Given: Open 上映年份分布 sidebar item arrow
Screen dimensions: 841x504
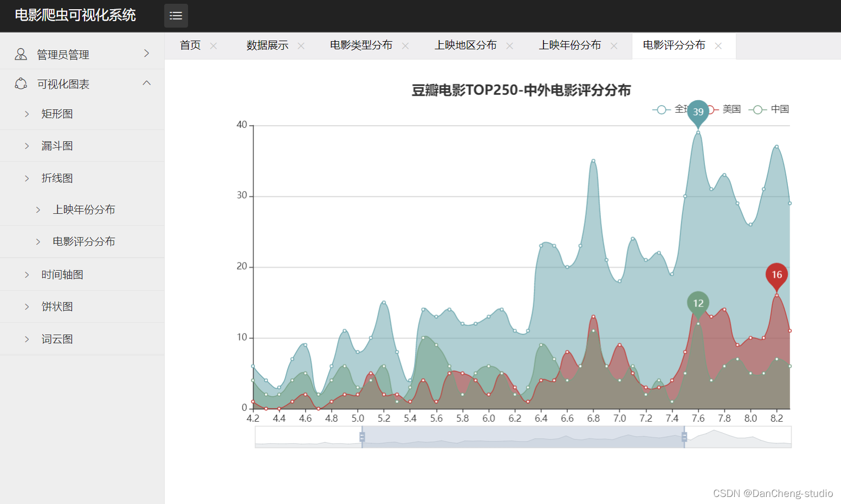Looking at the screenshot, I should pos(38,210).
